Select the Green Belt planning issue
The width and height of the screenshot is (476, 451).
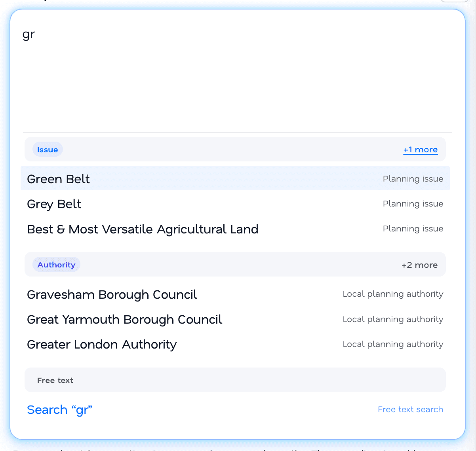tap(58, 179)
